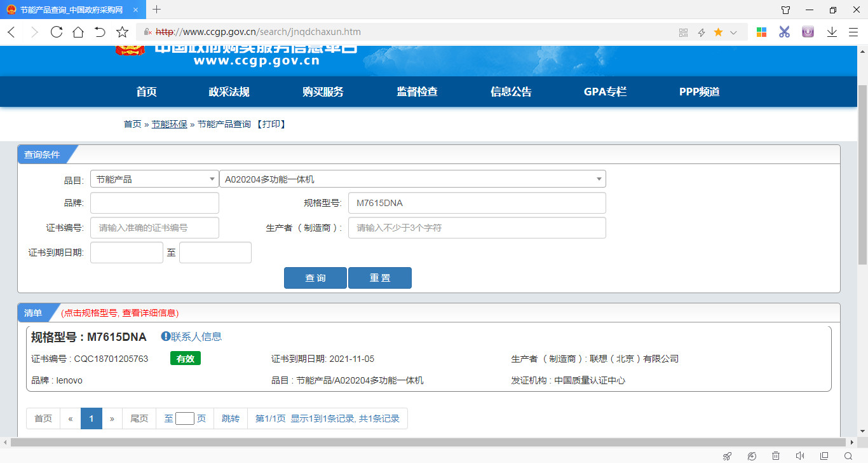Click the vertical scrollbar thumb

(862, 175)
